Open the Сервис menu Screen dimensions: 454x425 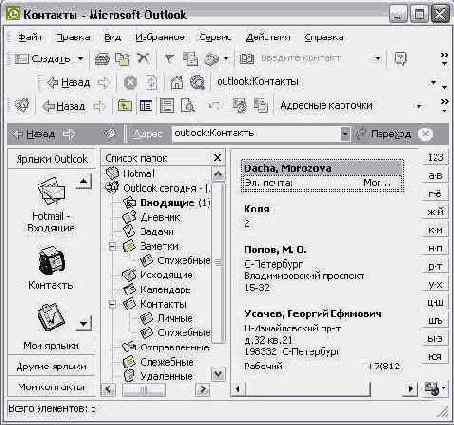[215, 37]
